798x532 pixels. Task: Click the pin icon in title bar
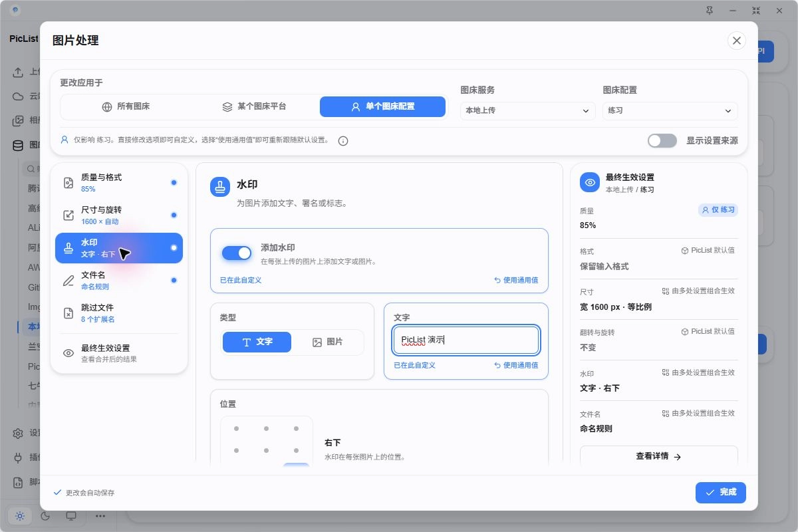[x=709, y=11]
